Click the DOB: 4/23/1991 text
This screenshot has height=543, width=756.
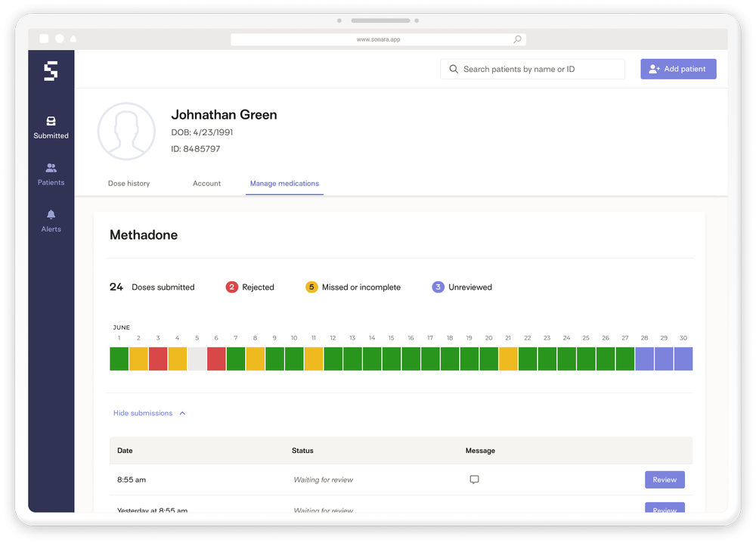click(202, 132)
